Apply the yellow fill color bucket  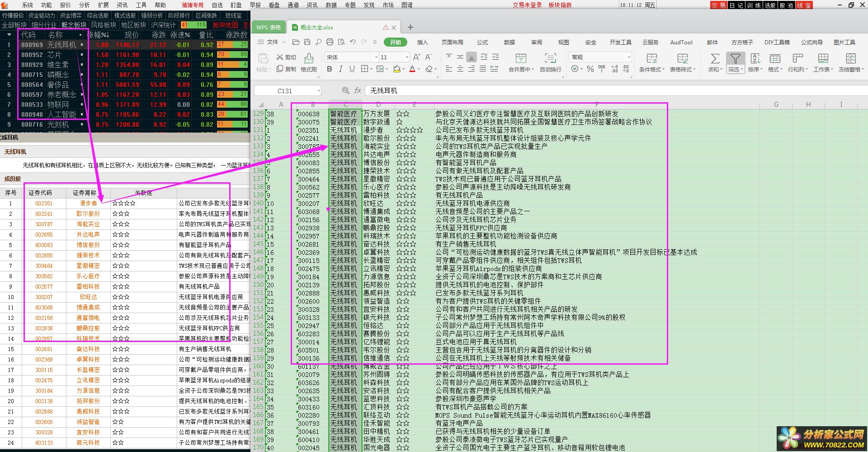396,69
